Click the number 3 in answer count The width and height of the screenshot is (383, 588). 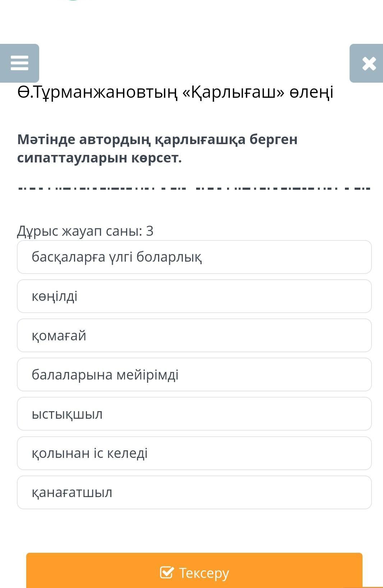[x=150, y=231]
